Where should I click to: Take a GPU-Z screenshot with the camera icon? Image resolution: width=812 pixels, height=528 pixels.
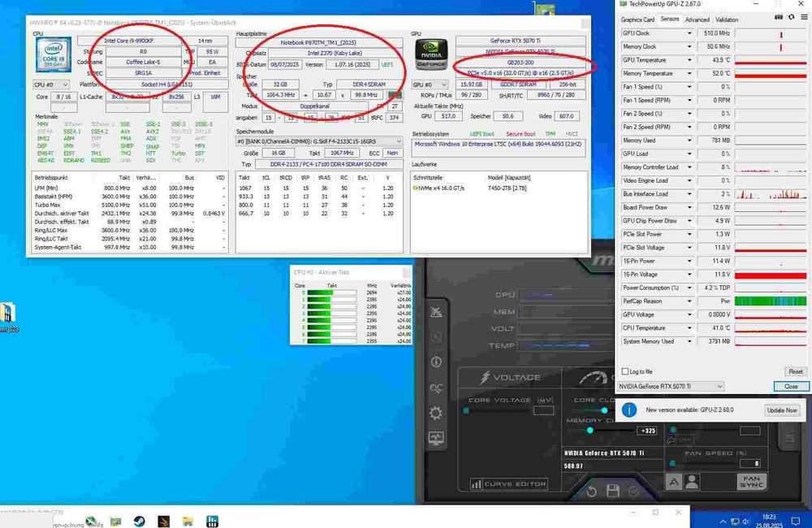(779, 18)
